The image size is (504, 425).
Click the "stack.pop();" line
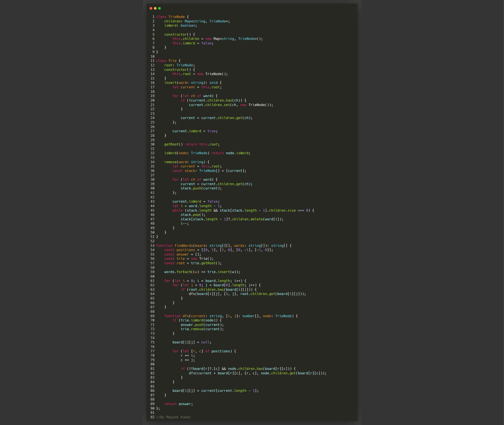[x=193, y=215]
